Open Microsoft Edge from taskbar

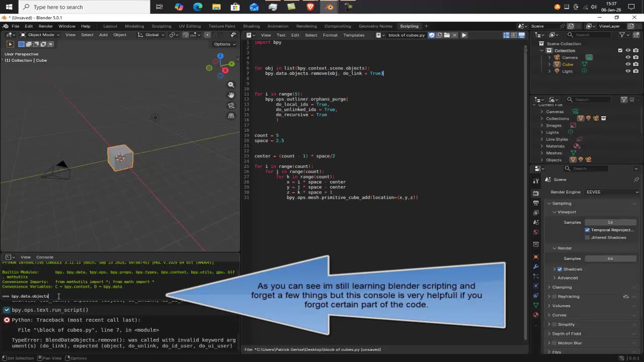tap(197, 7)
